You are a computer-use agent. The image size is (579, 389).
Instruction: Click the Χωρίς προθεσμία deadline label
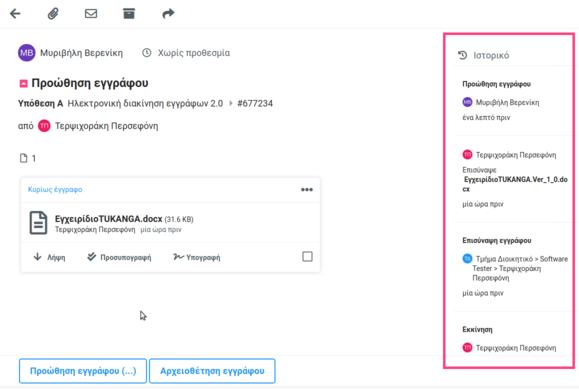[x=194, y=53]
